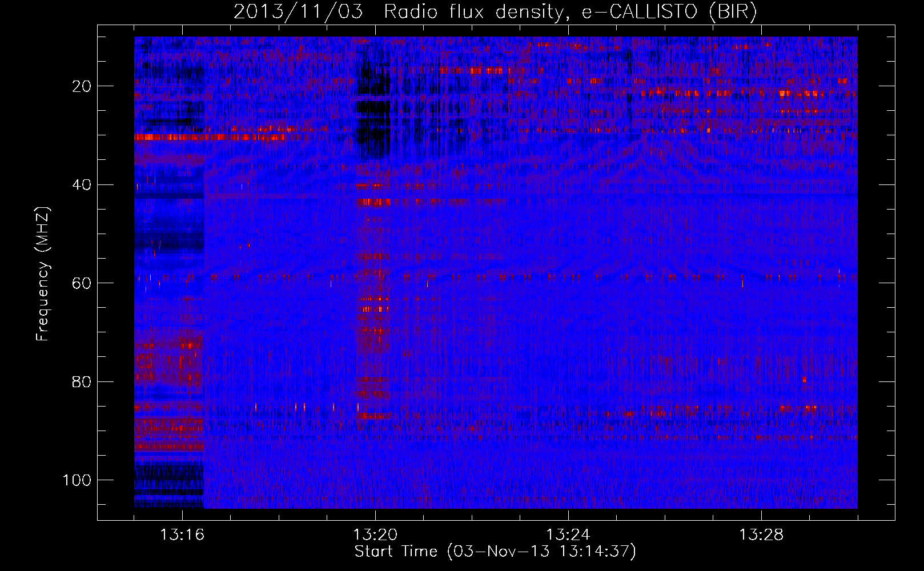Click the 60 frequency tick label
Image resolution: width=924 pixels, height=571 pixels.
tap(82, 283)
